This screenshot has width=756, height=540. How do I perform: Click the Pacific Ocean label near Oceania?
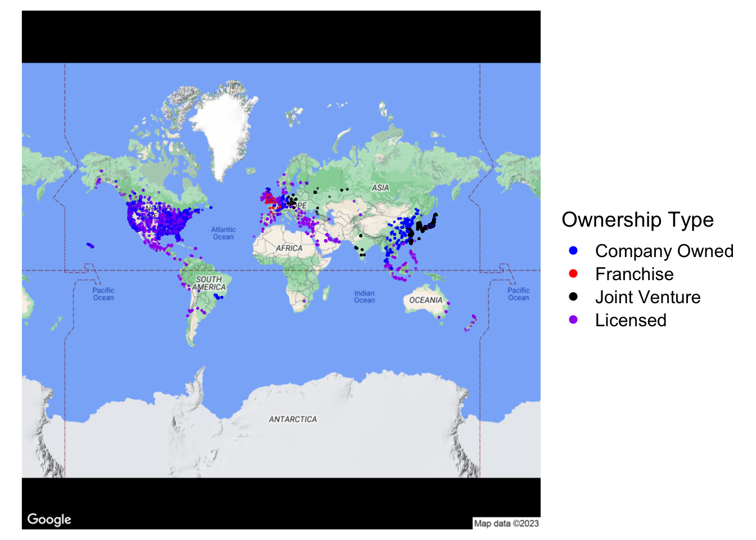[518, 294]
